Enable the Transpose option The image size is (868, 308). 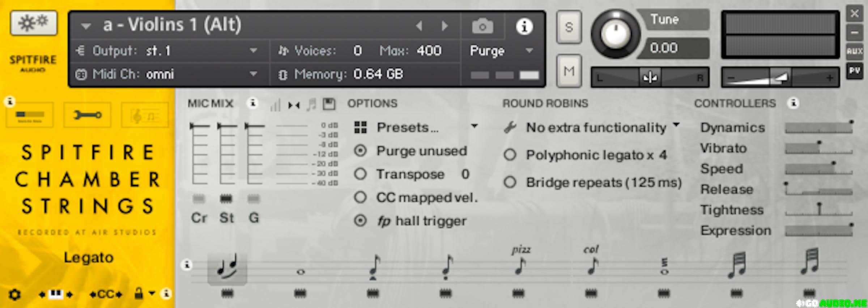[360, 174]
